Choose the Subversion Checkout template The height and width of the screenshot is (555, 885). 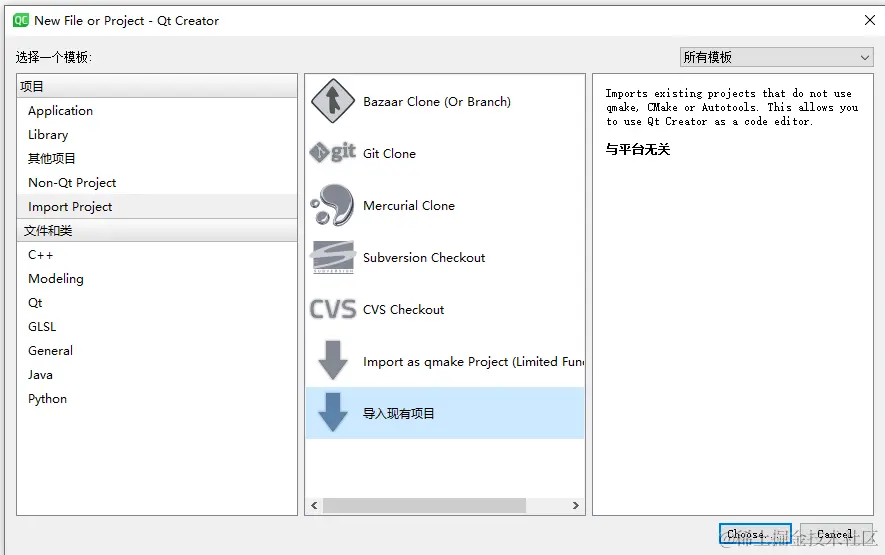(x=445, y=257)
